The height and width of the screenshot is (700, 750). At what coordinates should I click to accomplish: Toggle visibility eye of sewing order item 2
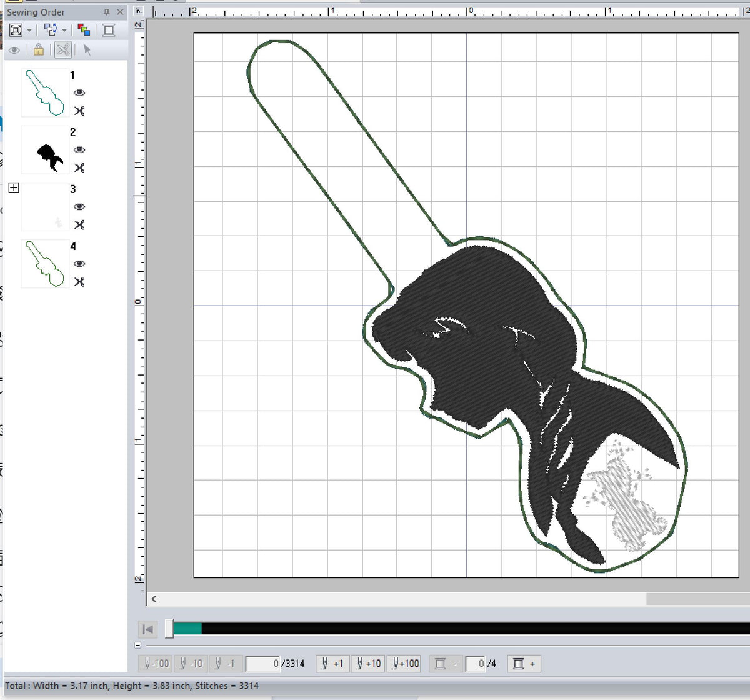point(79,150)
